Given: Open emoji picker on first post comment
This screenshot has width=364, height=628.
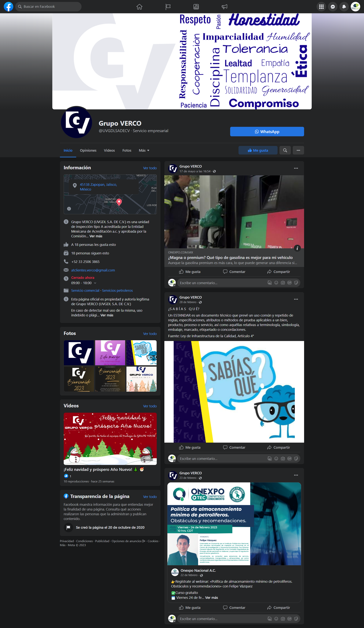Looking at the screenshot, I should (x=276, y=283).
